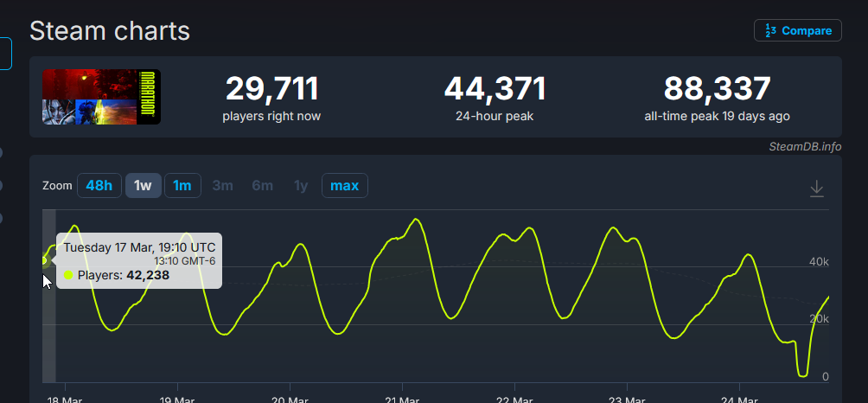
Task: Switch chart zoom to 1m
Action: pos(182,185)
